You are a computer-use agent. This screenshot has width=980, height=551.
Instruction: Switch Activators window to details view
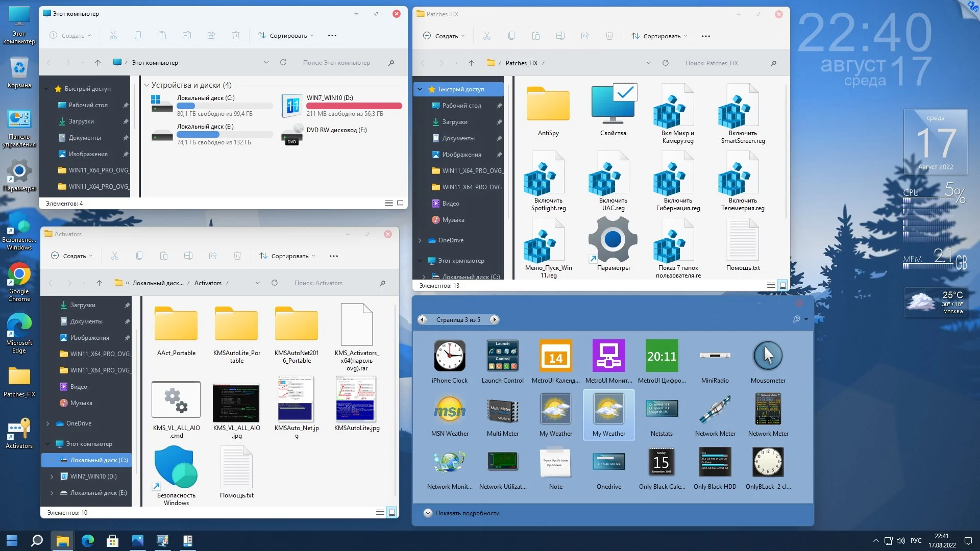click(380, 512)
